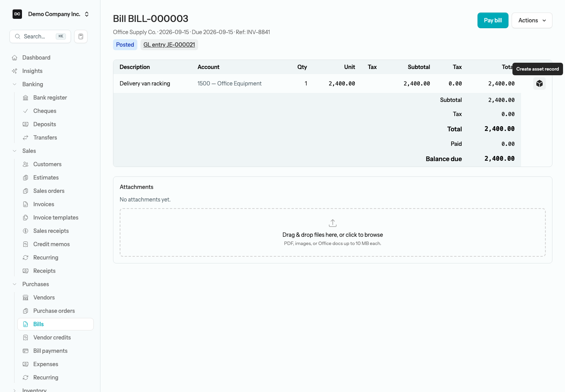Image resolution: width=565 pixels, height=392 pixels.
Task: Click the Dashboard home icon
Action: click(x=15, y=58)
